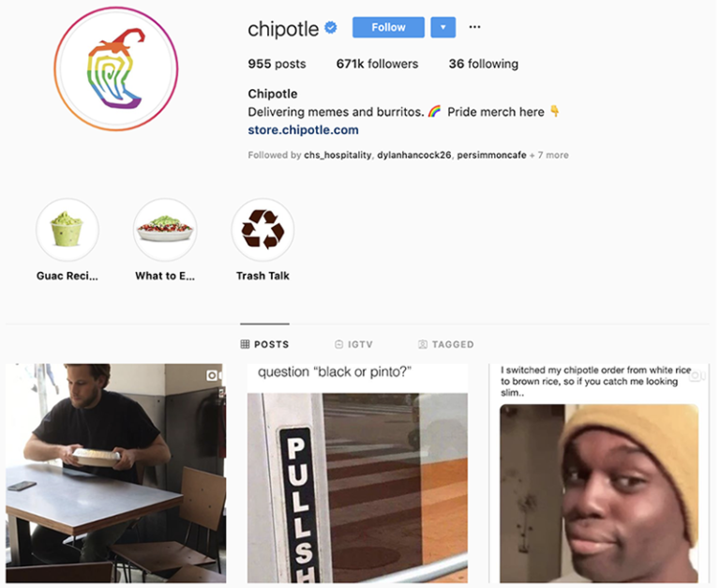View the What to Eat highlight bowl icon

point(165,230)
